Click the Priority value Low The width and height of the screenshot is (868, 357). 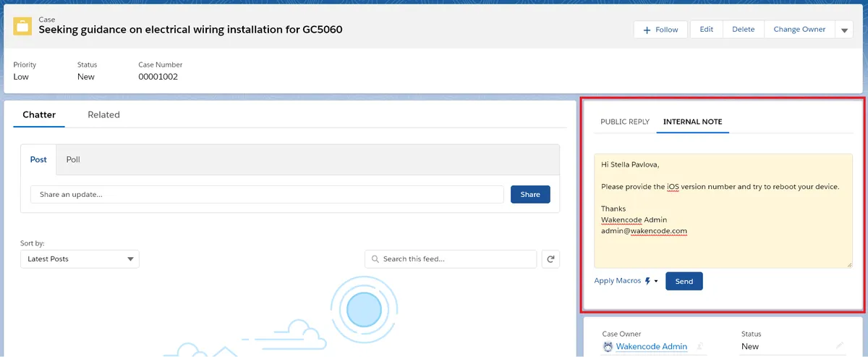(21, 77)
